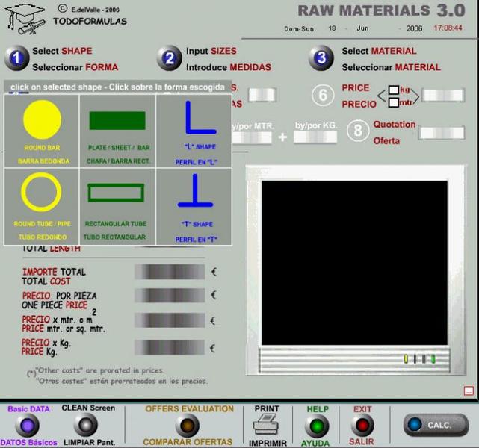
Task: Tick the price per kg checkbox
Action: pyautogui.click(x=394, y=90)
